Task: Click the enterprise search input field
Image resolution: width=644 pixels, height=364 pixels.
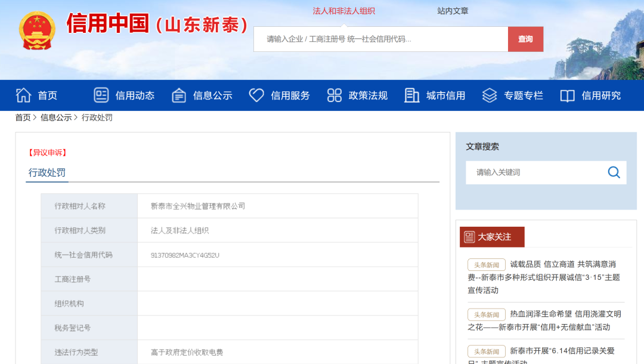Action: pyautogui.click(x=380, y=39)
